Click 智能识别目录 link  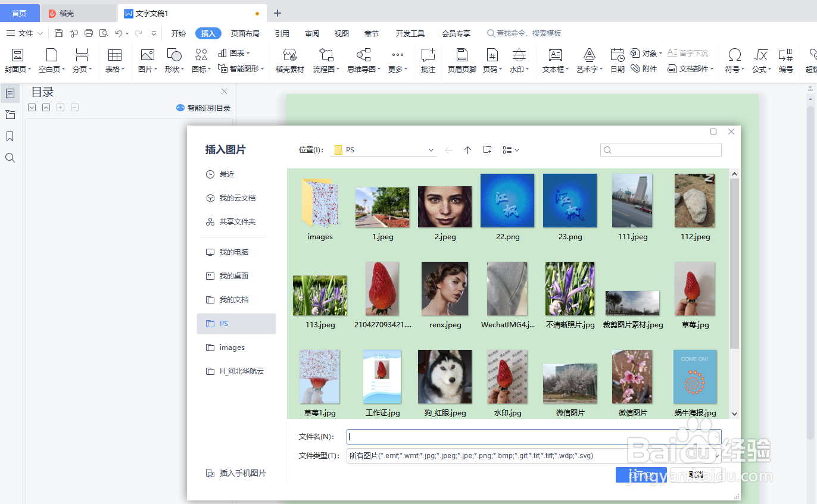203,108
